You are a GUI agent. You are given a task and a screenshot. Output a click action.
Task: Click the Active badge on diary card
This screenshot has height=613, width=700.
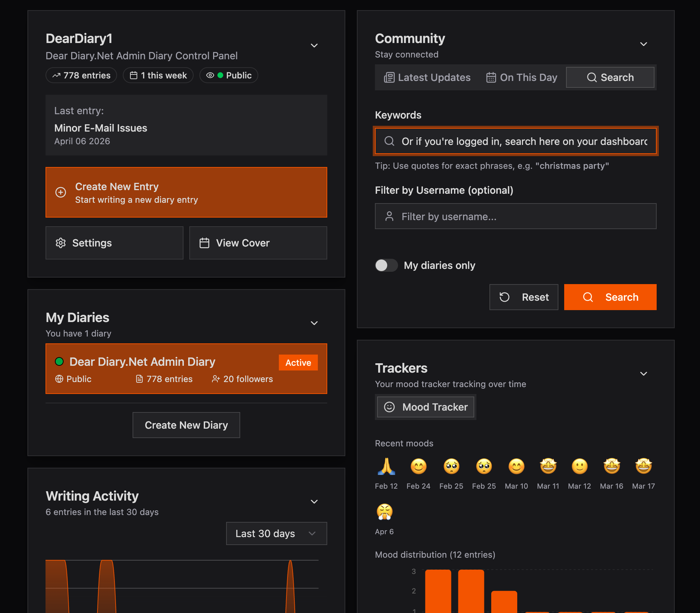click(x=298, y=363)
